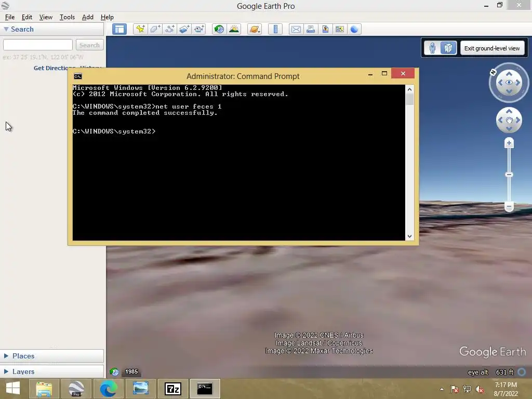Viewport: 532px width, 399px height.
Task: Toggle the sidebar panel button
Action: coord(119,29)
